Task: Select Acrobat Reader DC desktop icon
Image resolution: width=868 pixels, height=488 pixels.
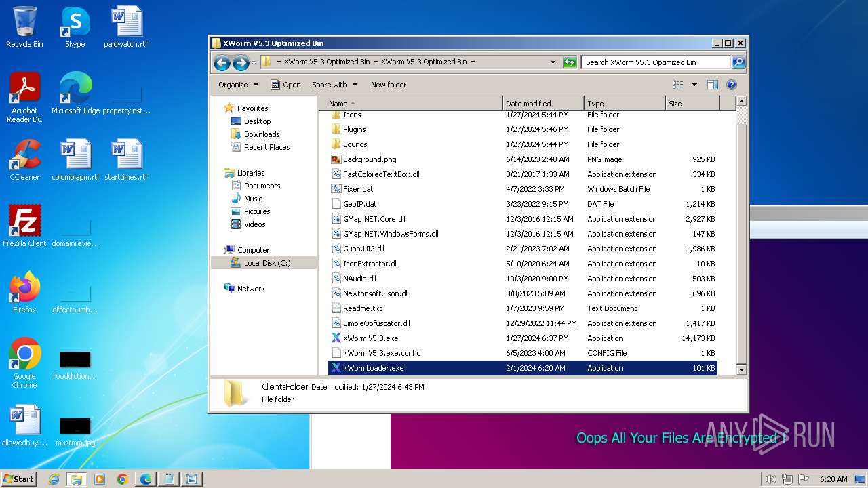Action: 24,98
